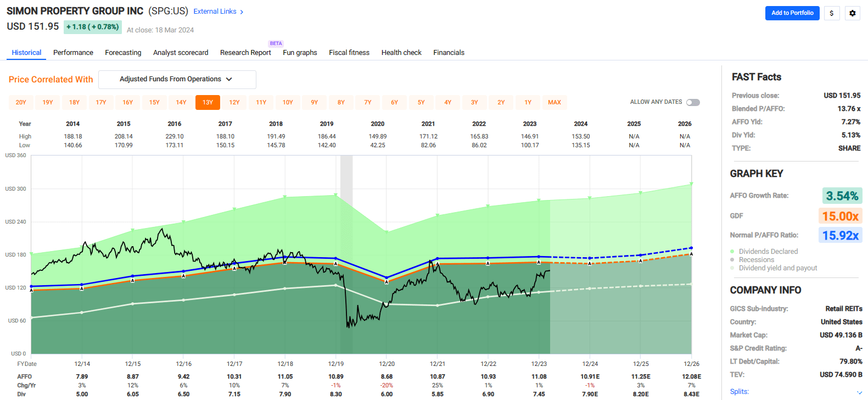Click the Add to Portfolio button

(x=792, y=13)
